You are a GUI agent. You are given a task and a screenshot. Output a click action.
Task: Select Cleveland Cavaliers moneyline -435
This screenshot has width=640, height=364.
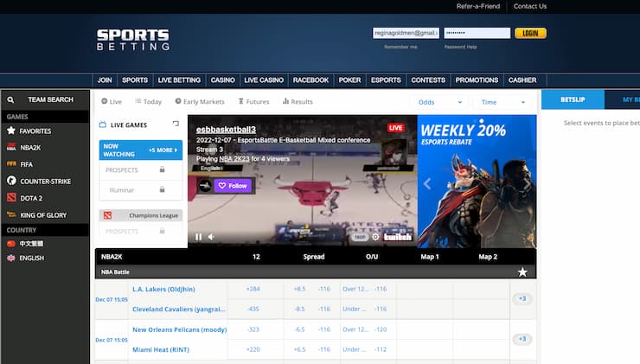[x=255, y=309]
